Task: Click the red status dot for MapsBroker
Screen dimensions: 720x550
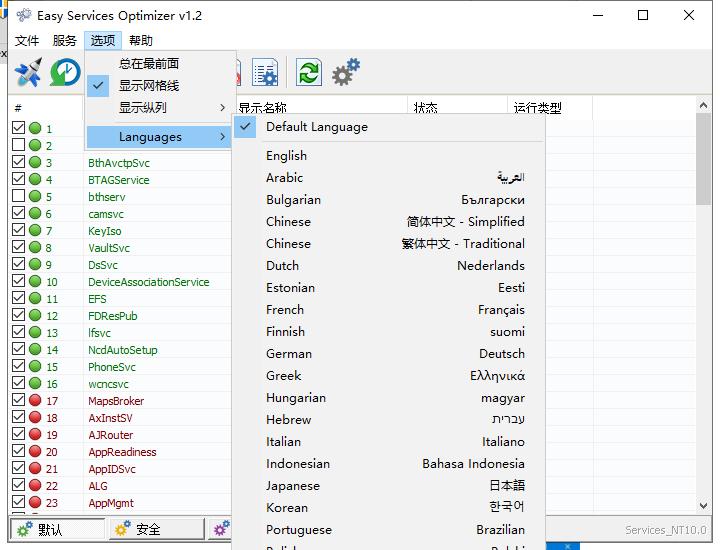Action: click(x=35, y=401)
